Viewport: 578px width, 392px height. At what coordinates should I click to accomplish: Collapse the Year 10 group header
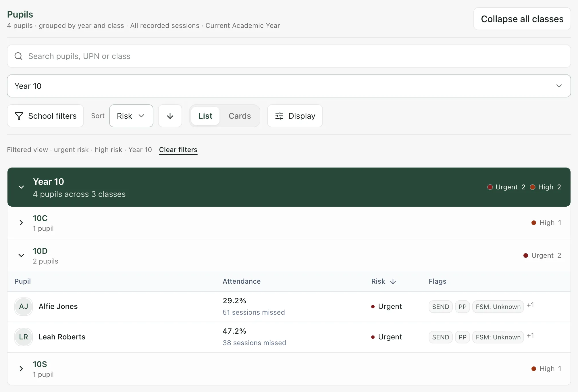(x=289, y=187)
